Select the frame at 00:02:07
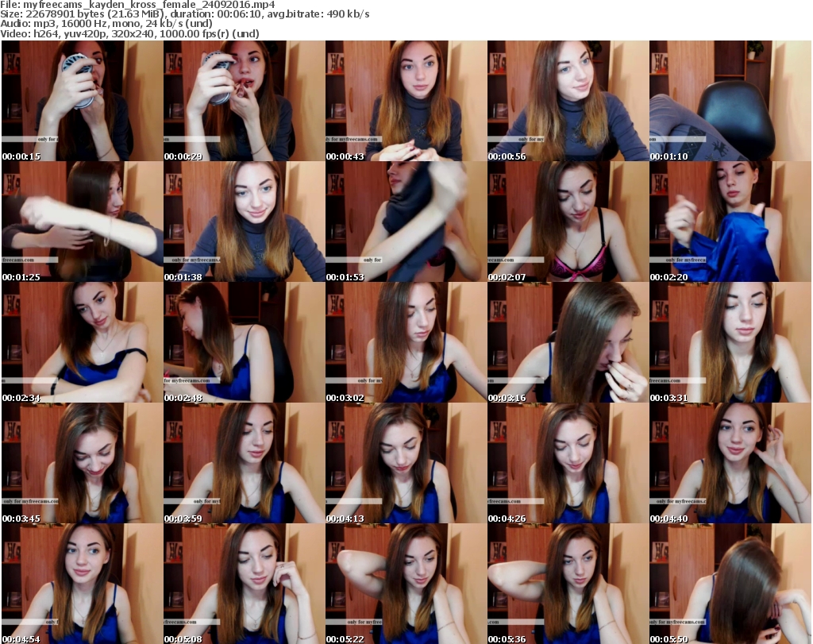 pos(568,222)
